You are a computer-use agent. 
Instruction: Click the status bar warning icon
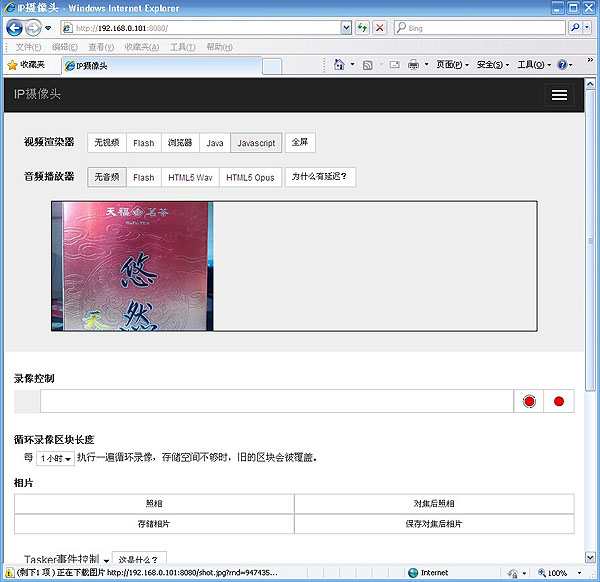point(9,573)
